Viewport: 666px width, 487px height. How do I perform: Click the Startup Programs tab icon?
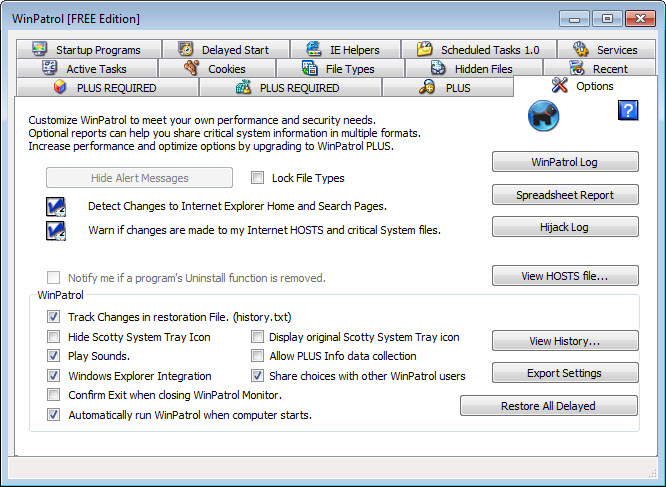pyautogui.click(x=40, y=49)
